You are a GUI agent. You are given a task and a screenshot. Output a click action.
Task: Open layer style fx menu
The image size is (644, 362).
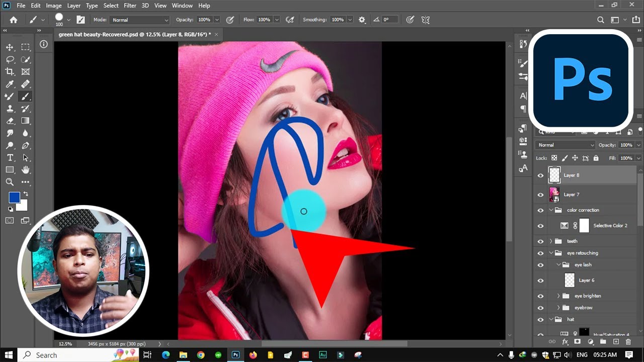click(x=565, y=341)
